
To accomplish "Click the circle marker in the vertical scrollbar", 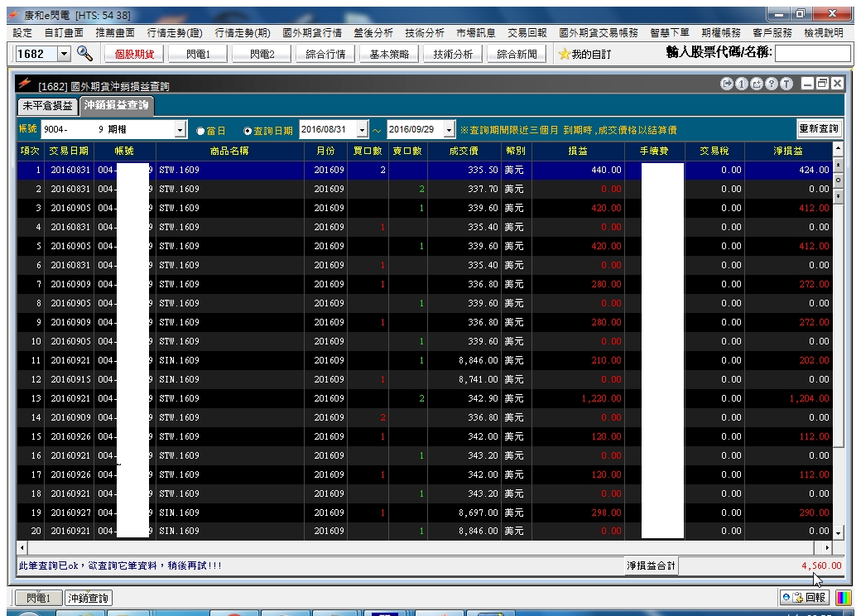I will 838,180.
